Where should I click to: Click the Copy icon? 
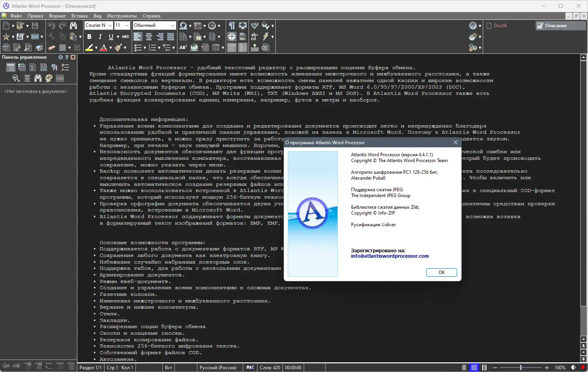click(x=63, y=37)
